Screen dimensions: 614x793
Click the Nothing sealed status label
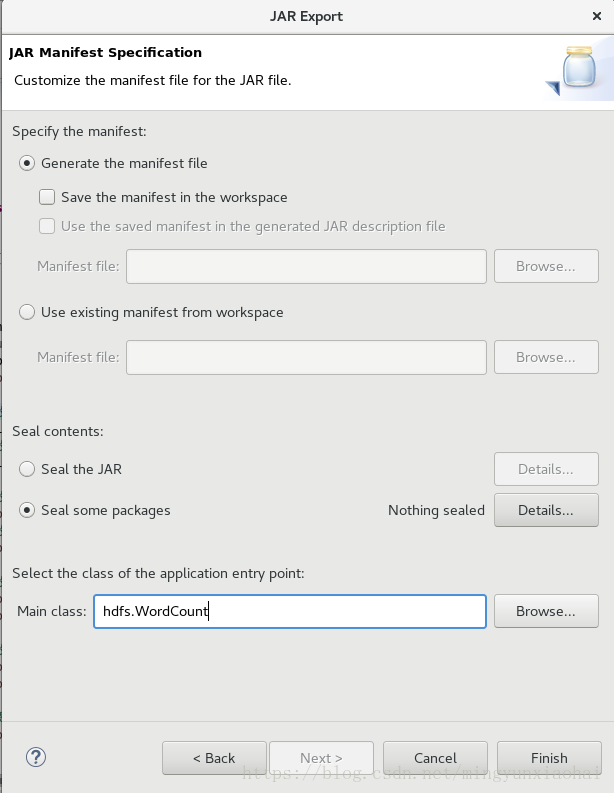pos(436,510)
